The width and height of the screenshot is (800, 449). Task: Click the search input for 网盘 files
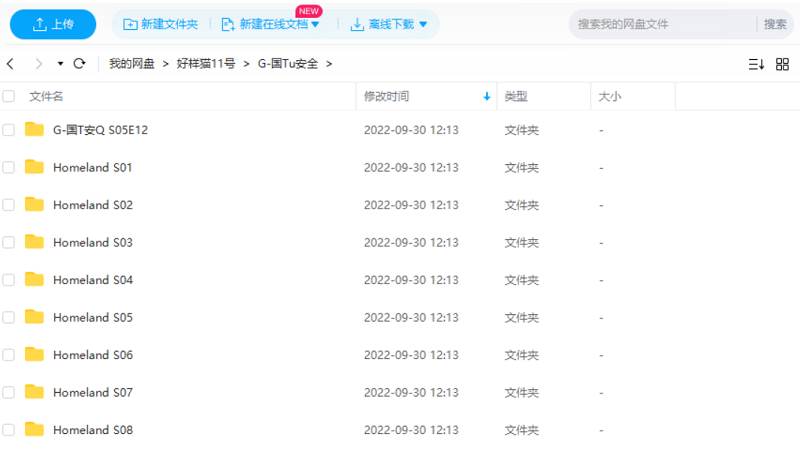pyautogui.click(x=660, y=24)
